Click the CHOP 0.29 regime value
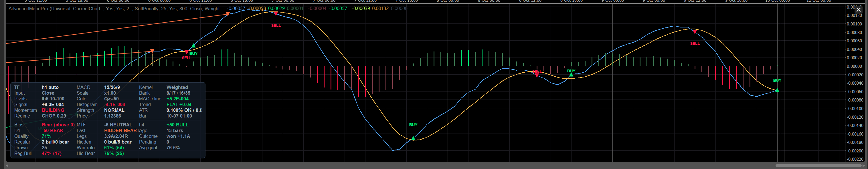 point(54,116)
